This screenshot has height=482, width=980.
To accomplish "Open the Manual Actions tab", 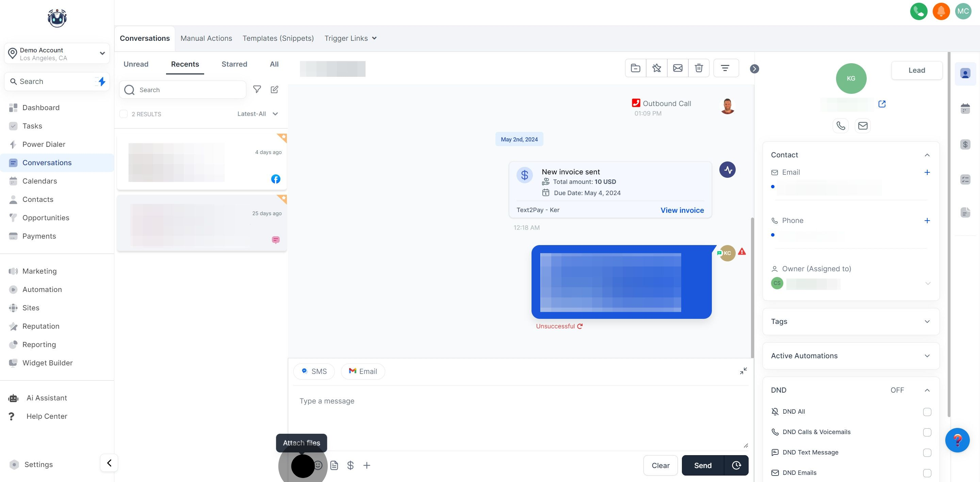I will pyautogui.click(x=206, y=38).
